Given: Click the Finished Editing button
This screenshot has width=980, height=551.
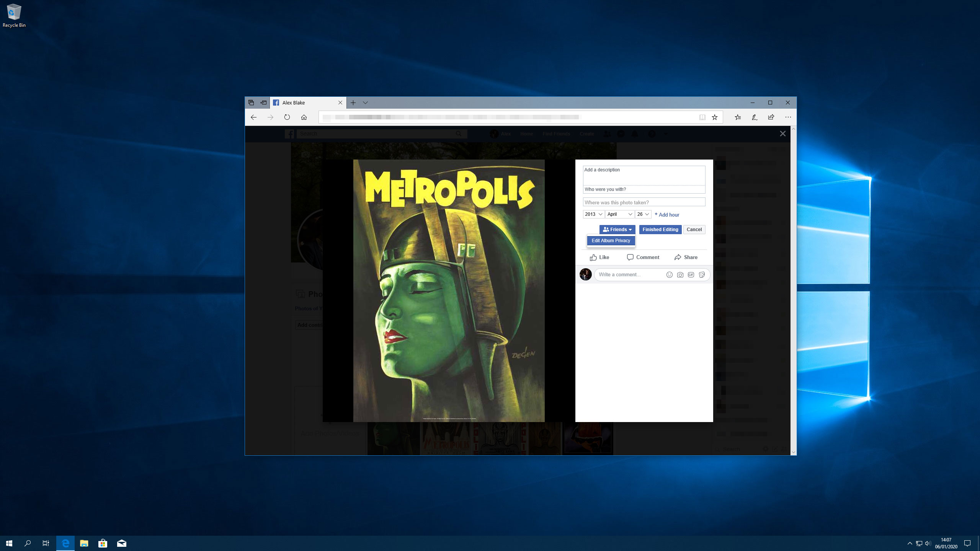Looking at the screenshot, I should (660, 230).
